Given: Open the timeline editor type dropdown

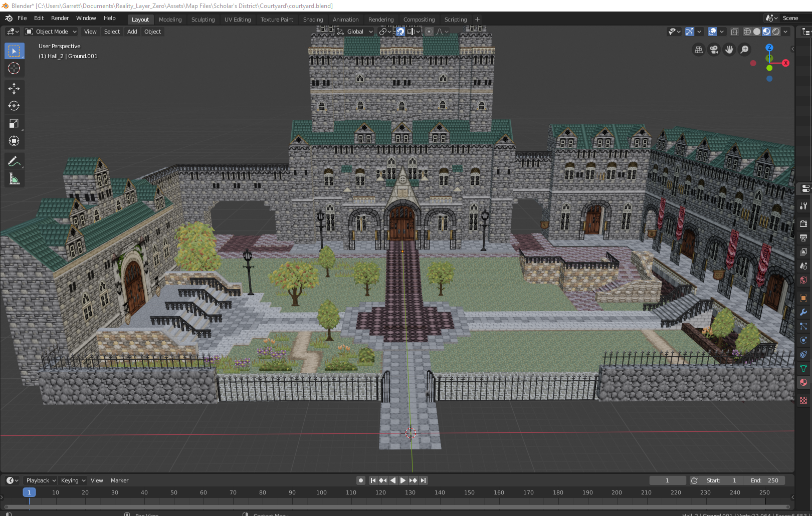Looking at the screenshot, I should (x=13, y=480).
